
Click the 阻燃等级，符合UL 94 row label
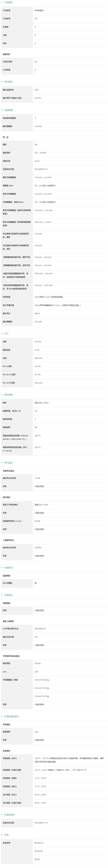point(12,411)
